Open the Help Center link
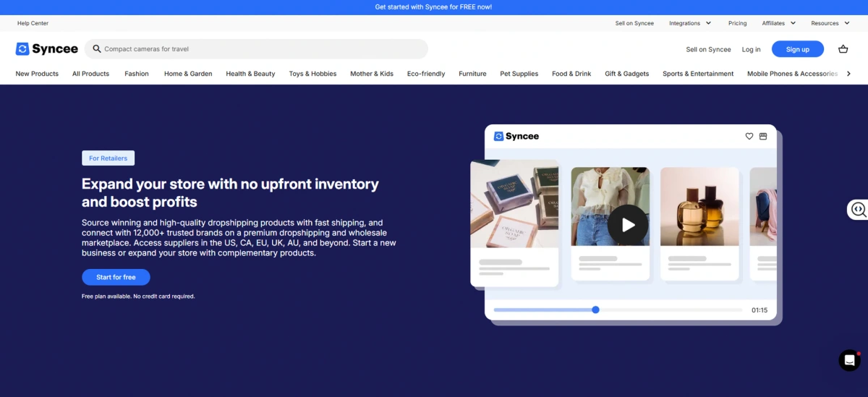 click(33, 23)
